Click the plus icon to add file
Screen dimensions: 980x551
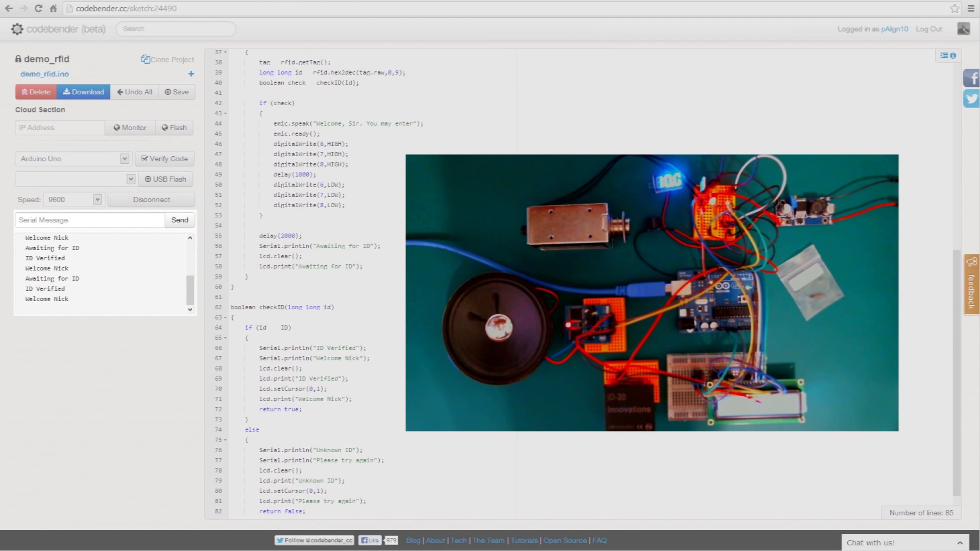[191, 74]
